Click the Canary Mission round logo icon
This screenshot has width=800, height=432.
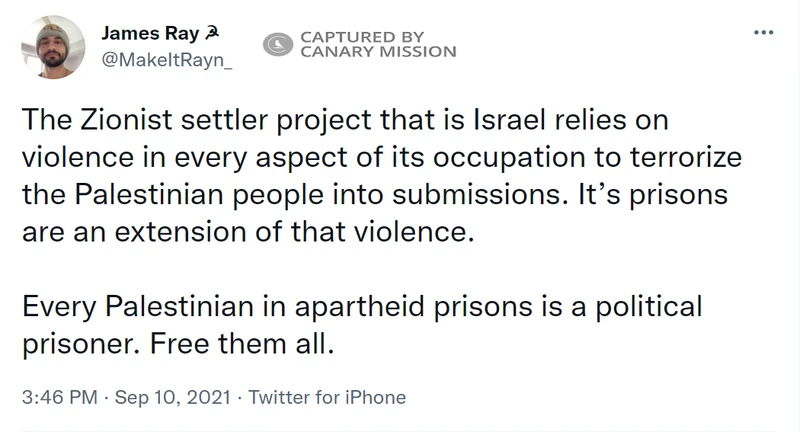pos(278,44)
